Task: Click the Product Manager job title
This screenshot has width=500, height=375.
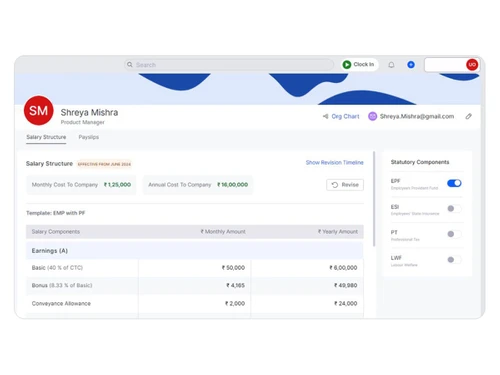Action: (x=82, y=122)
